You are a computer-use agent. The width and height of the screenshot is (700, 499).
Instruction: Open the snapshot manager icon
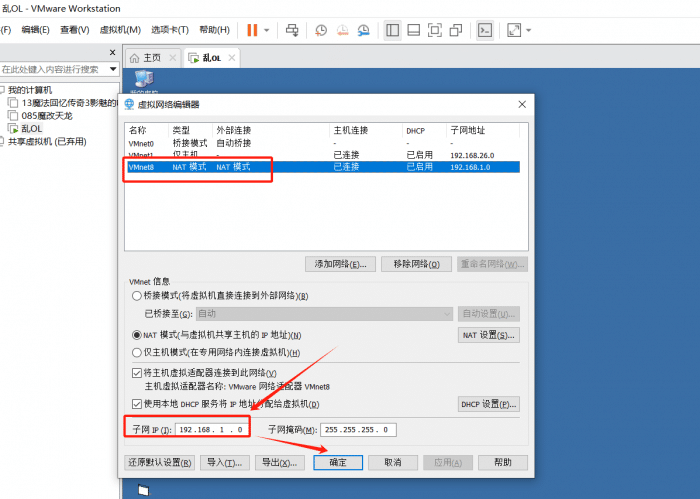363,30
